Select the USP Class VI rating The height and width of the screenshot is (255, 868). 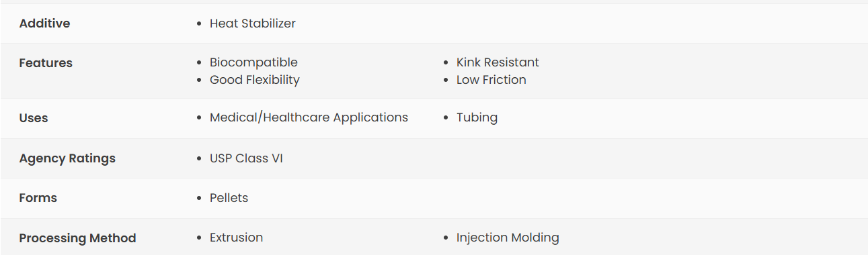[246, 158]
